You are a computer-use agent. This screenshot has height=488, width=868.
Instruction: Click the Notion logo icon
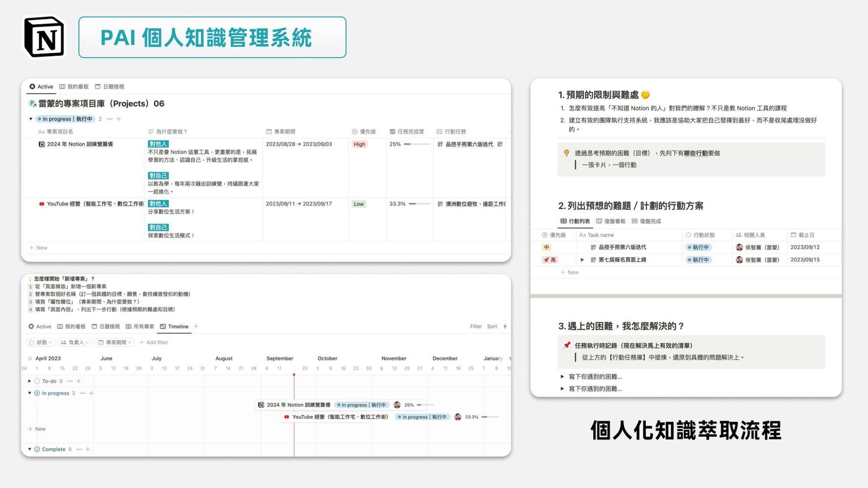pyautogui.click(x=44, y=38)
